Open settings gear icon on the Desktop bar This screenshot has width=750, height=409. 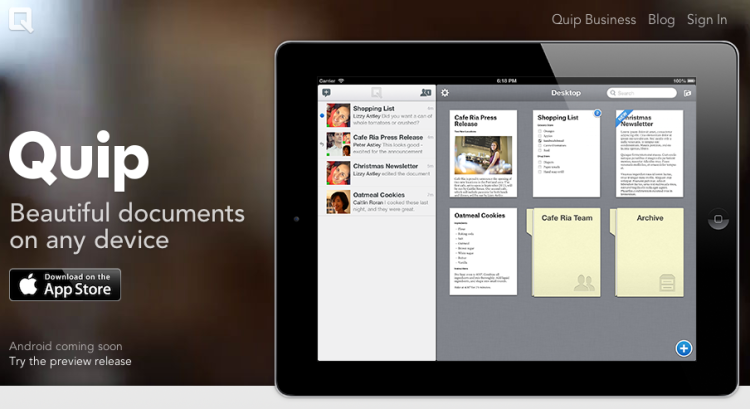point(445,93)
